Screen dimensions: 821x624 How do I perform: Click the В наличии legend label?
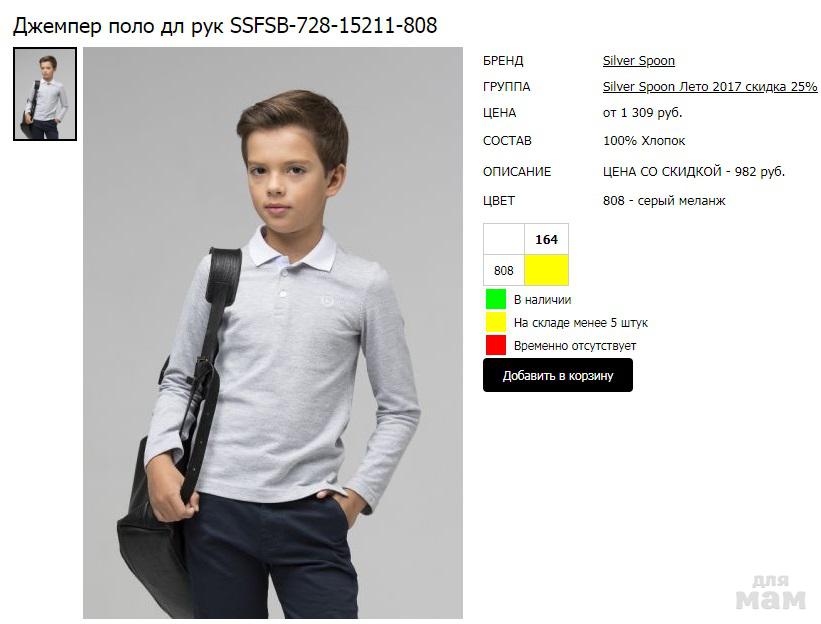point(542,300)
